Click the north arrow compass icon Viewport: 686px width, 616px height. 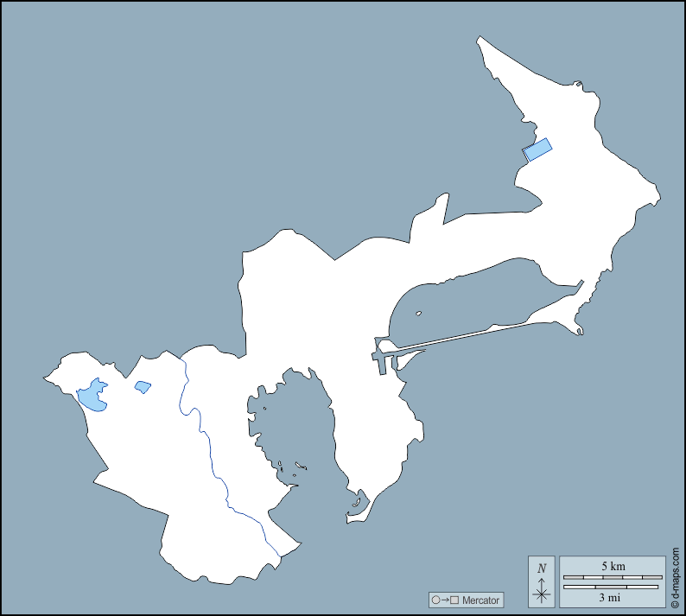(x=541, y=590)
